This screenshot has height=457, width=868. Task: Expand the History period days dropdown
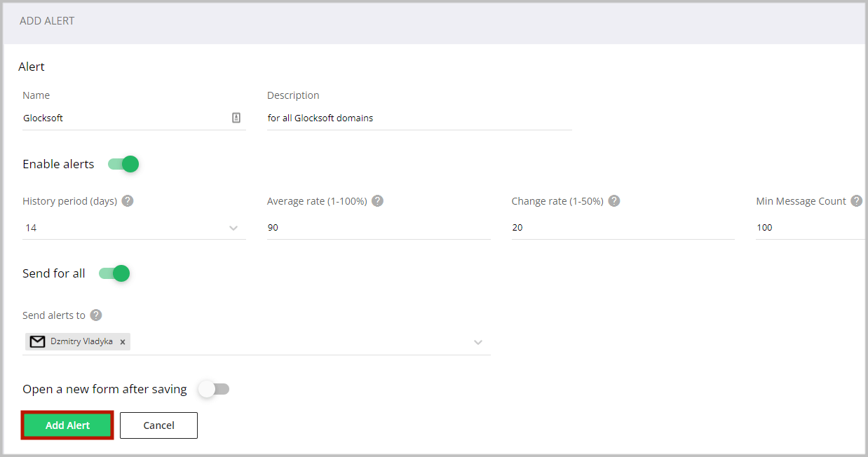pos(233,228)
